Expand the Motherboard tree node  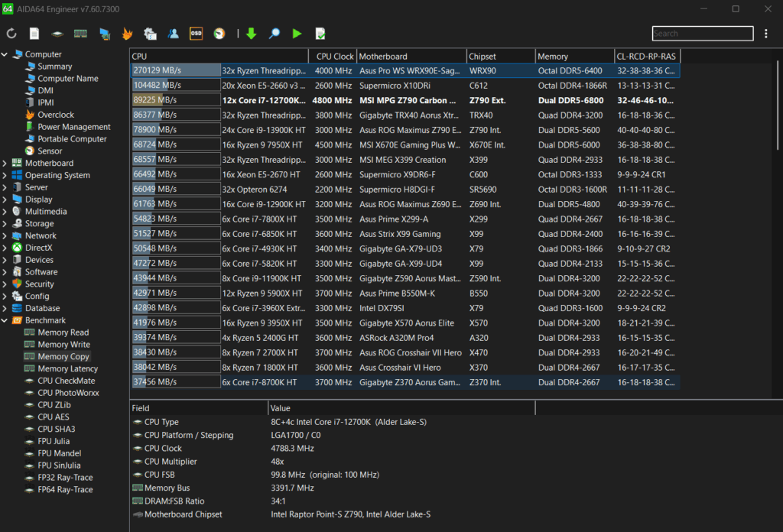click(x=6, y=163)
